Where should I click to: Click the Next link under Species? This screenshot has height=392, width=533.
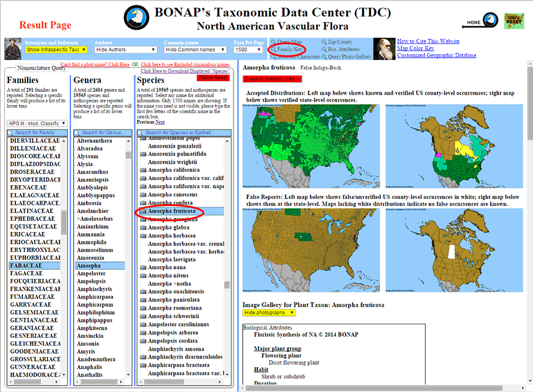[160, 122]
